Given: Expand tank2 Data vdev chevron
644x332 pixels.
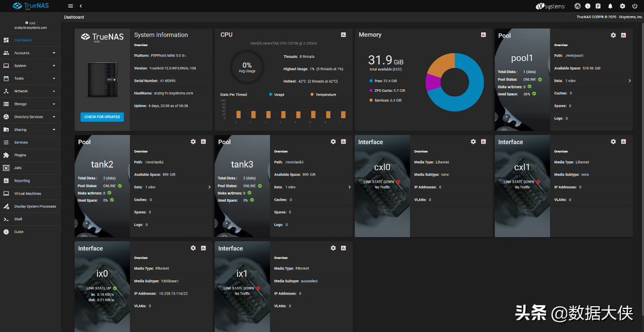Looking at the screenshot, I should (x=209, y=187).
